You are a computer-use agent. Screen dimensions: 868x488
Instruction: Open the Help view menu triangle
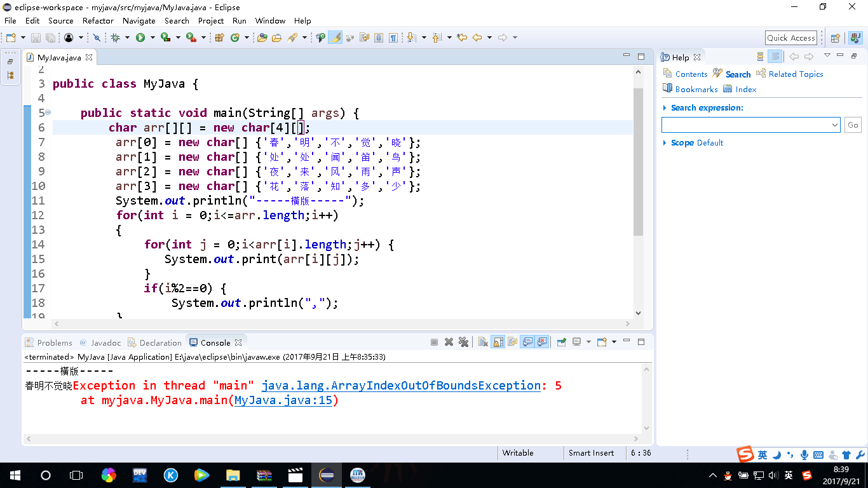(827, 55)
